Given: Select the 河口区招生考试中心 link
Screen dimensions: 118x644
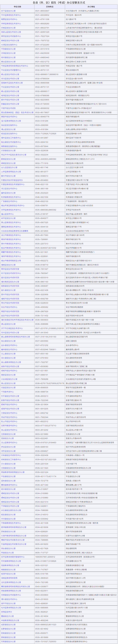Looking at the screenshot, I should pos(9,189).
